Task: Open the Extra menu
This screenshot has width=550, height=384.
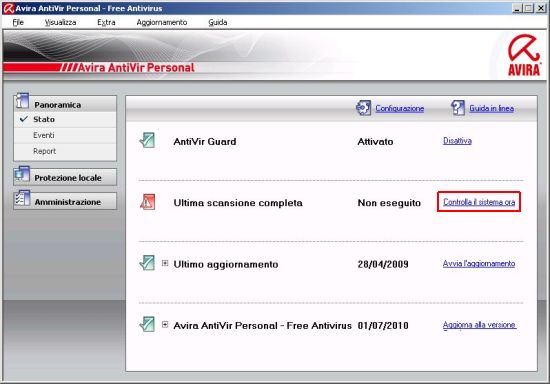Action: pos(106,22)
